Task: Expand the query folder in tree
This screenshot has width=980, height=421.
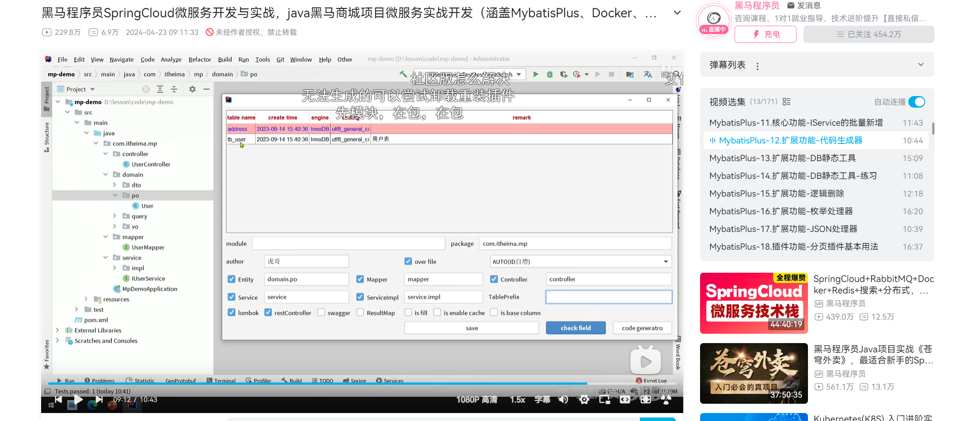Action: click(115, 216)
